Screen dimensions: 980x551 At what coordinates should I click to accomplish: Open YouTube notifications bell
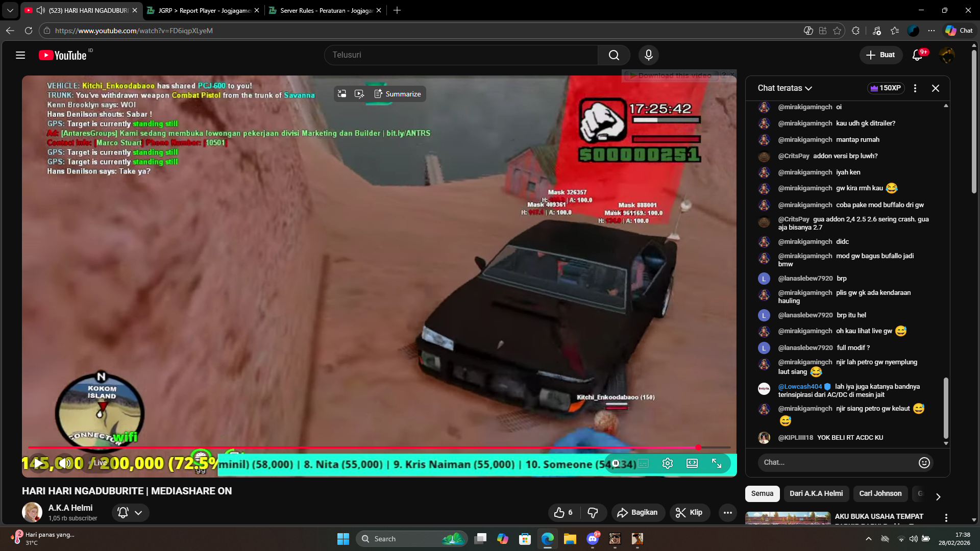point(917,55)
